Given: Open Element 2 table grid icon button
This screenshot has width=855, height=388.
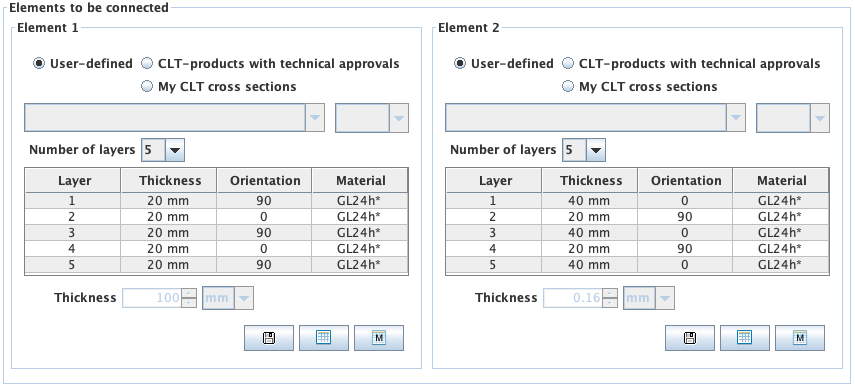Looking at the screenshot, I should point(745,338).
